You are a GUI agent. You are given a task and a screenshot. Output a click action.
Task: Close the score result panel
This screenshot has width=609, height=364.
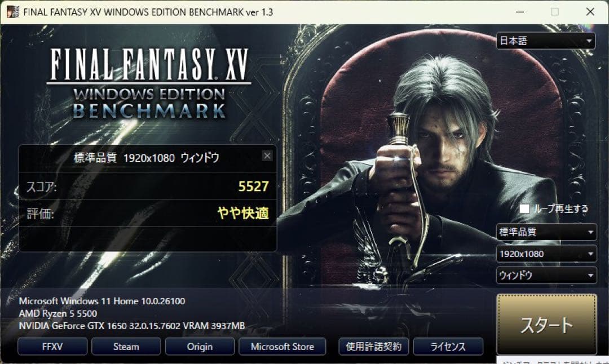point(267,156)
